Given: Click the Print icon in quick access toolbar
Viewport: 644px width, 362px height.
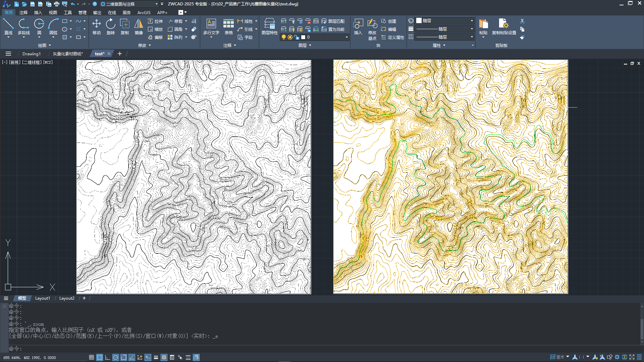Looking at the screenshot, I should [x=57, y=4].
